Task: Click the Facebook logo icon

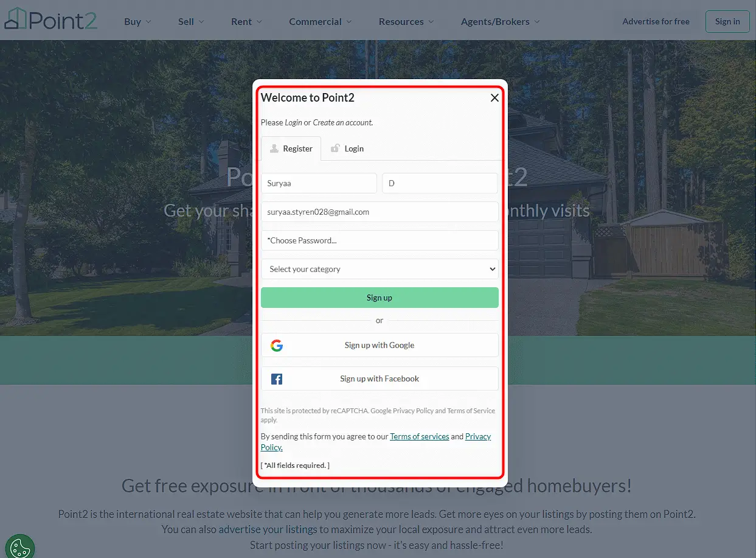Action: 277,379
